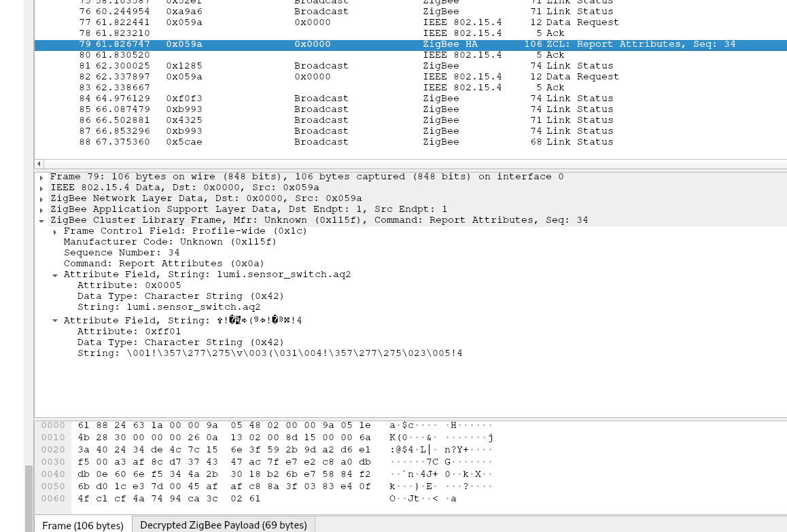Screen dimensions: 787x532
Task: Select Manufacturer Code Unknown (0x115f) line
Action: coord(170,242)
